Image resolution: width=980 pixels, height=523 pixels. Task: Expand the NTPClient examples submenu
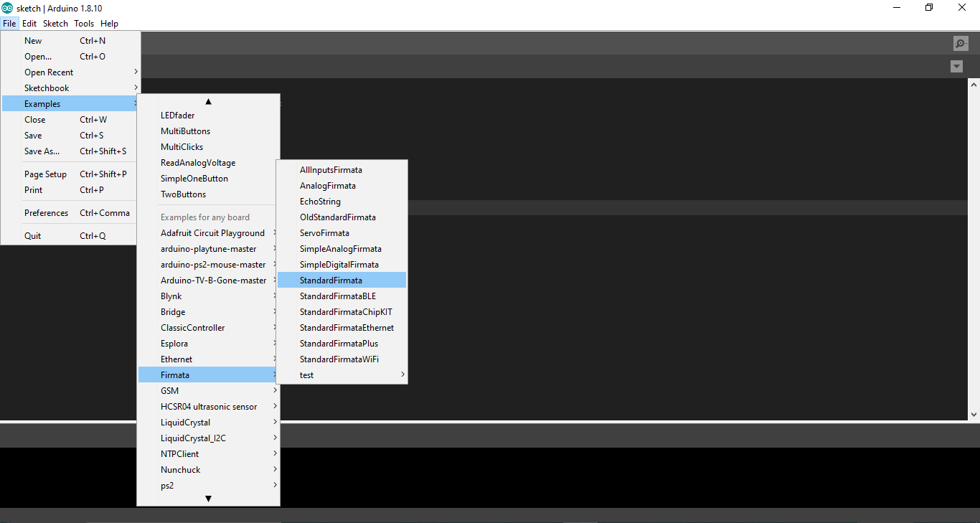point(208,454)
